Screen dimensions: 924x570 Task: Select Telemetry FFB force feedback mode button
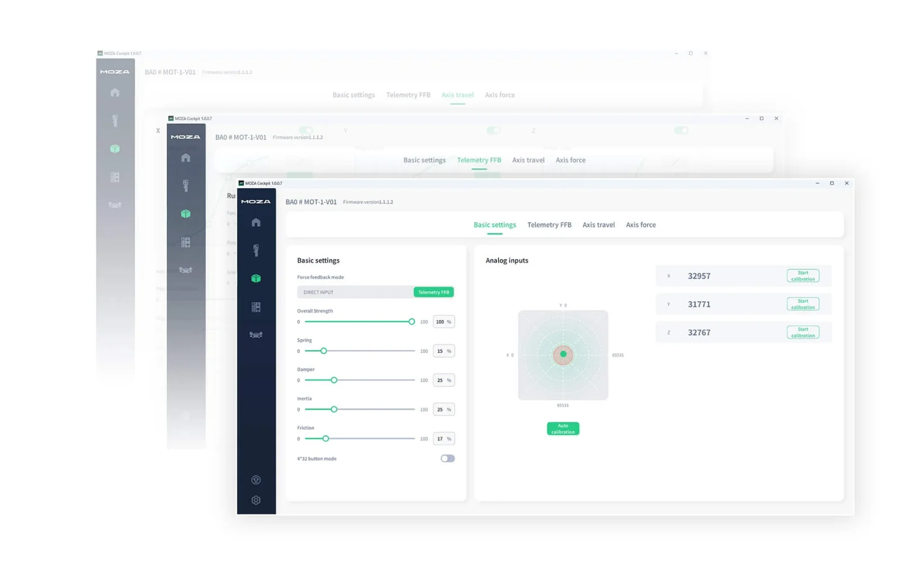coord(433,292)
